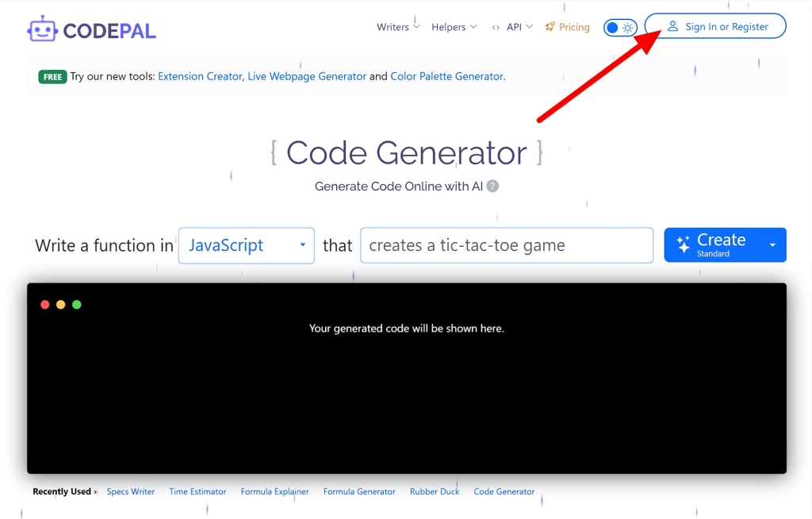
Task: Go to the Pricing page
Action: tap(567, 27)
